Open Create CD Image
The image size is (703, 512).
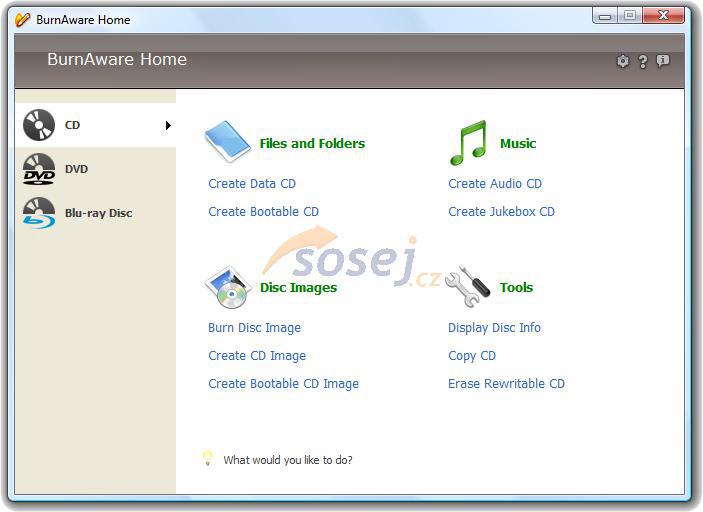coord(257,356)
